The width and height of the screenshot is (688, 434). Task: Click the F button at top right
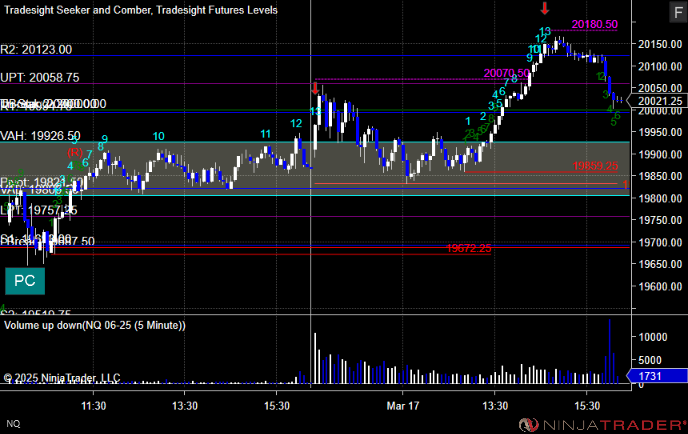pyautogui.click(x=677, y=12)
